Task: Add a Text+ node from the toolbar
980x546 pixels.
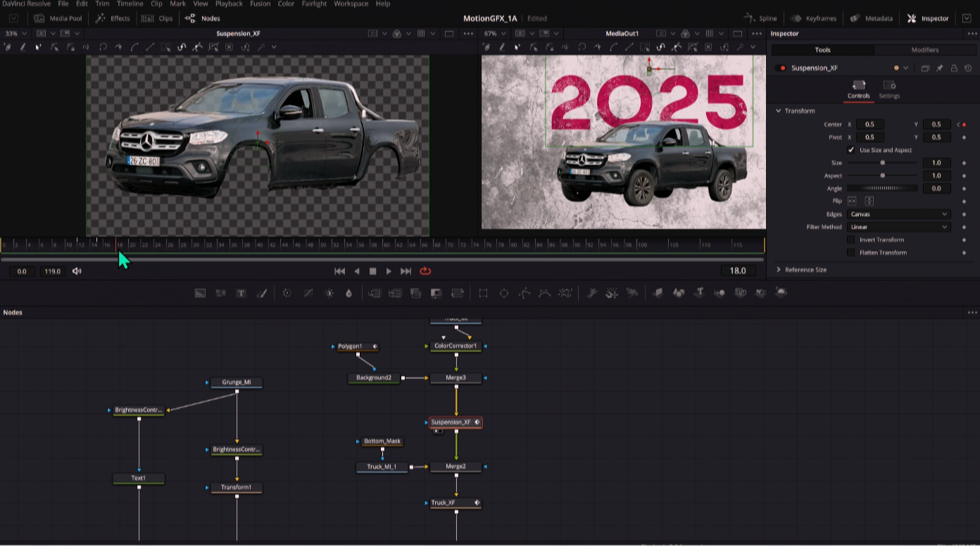Action: (241, 293)
